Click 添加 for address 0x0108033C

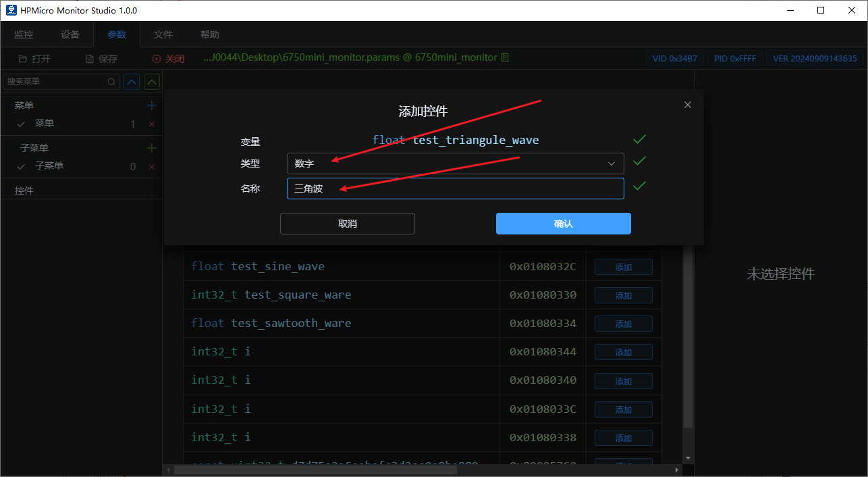tap(624, 409)
